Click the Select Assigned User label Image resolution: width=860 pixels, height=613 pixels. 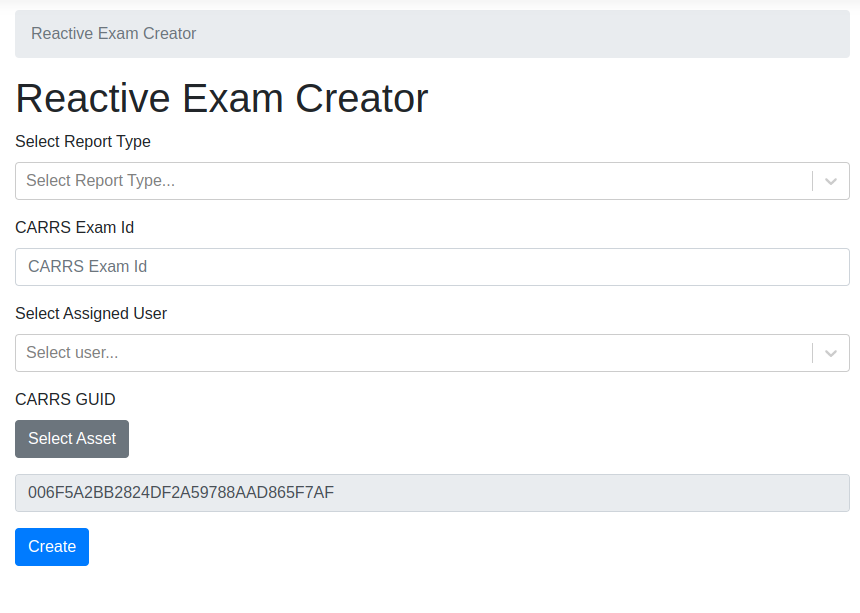91,314
